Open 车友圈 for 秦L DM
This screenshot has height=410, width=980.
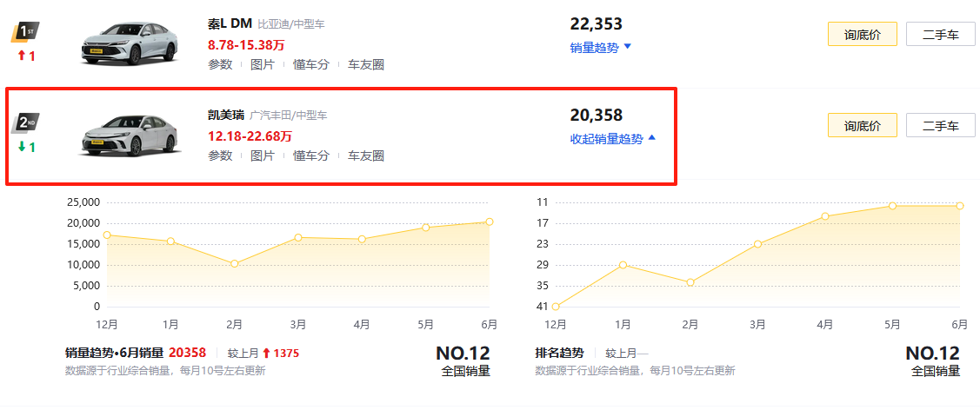tap(365, 64)
